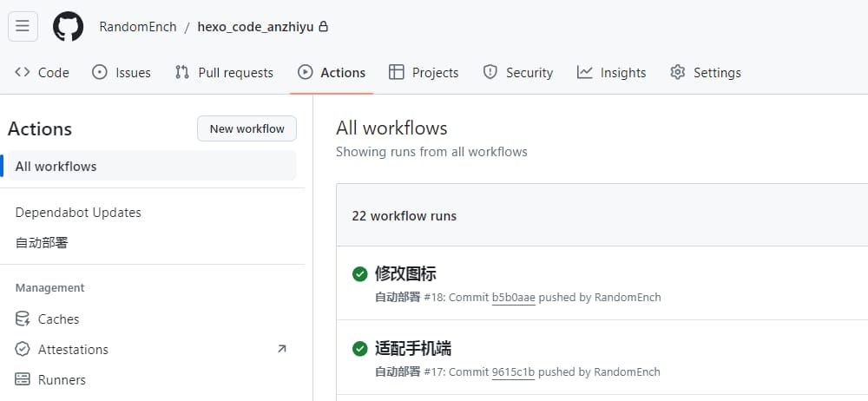Open commit b5b0aae link
This screenshot has width=868, height=401.
tap(513, 298)
